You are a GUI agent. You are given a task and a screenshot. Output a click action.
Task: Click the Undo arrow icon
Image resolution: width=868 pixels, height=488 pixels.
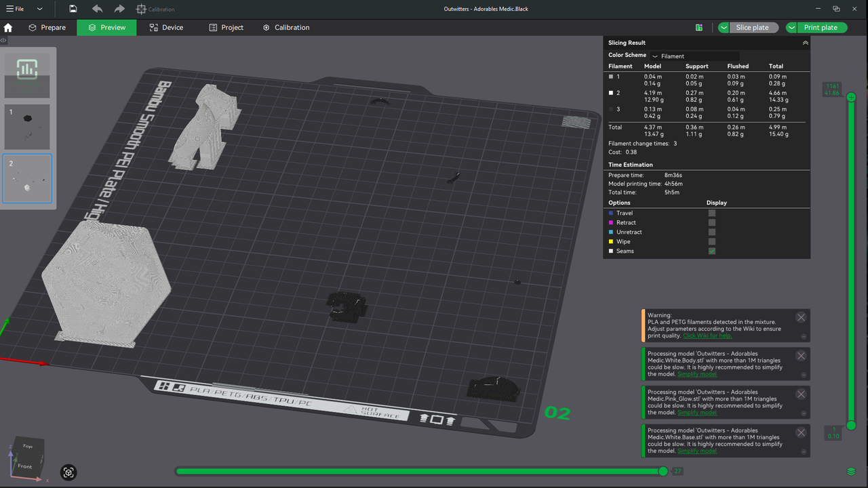coord(97,9)
